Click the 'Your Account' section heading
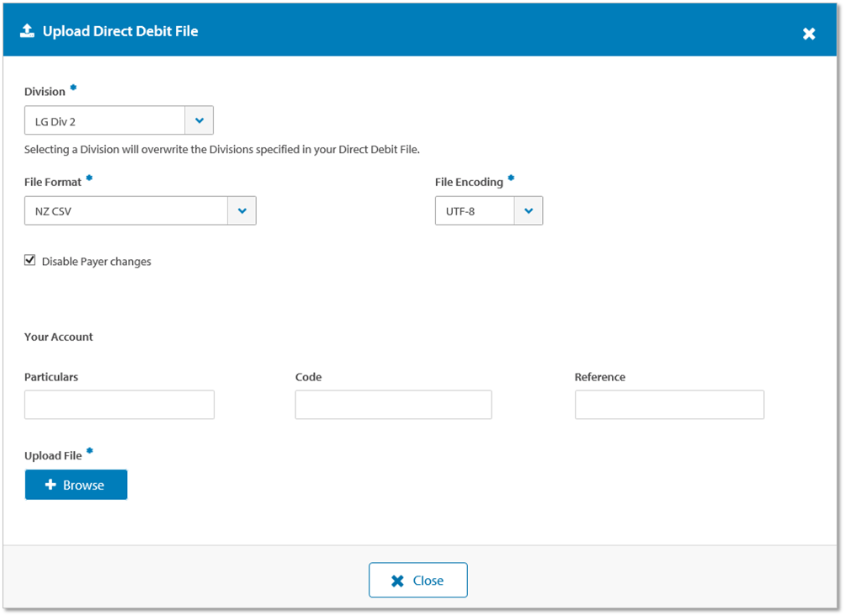Screen dimensions: 845x616 tap(59, 337)
